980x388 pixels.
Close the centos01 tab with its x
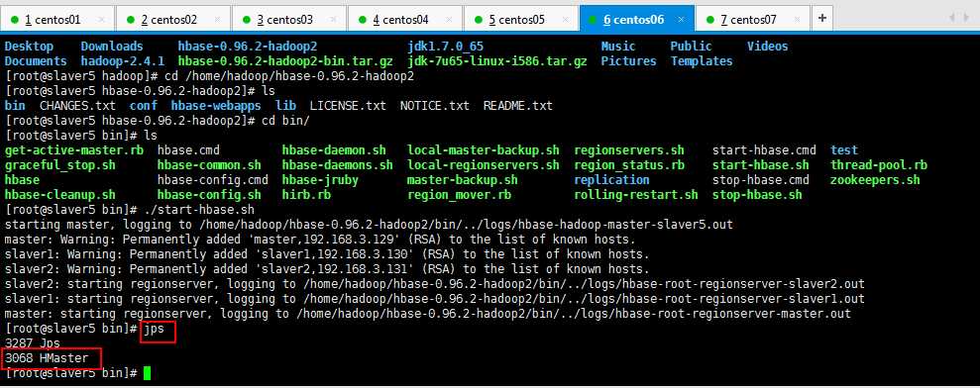[x=102, y=20]
